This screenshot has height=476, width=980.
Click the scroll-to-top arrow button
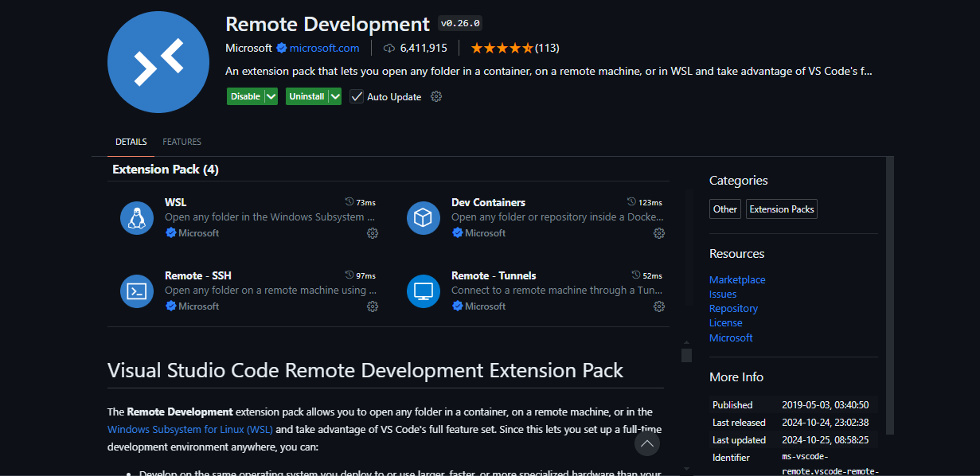647,443
